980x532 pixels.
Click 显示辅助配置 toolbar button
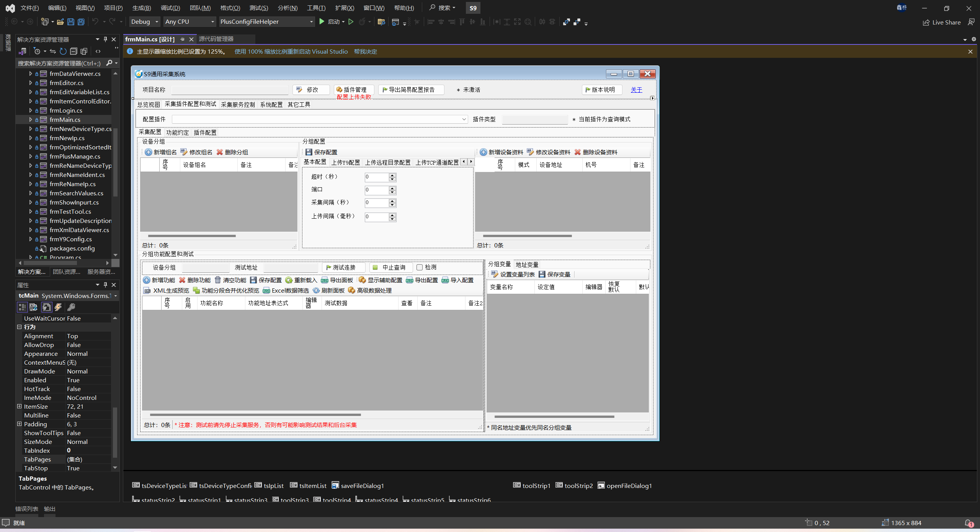click(x=381, y=280)
